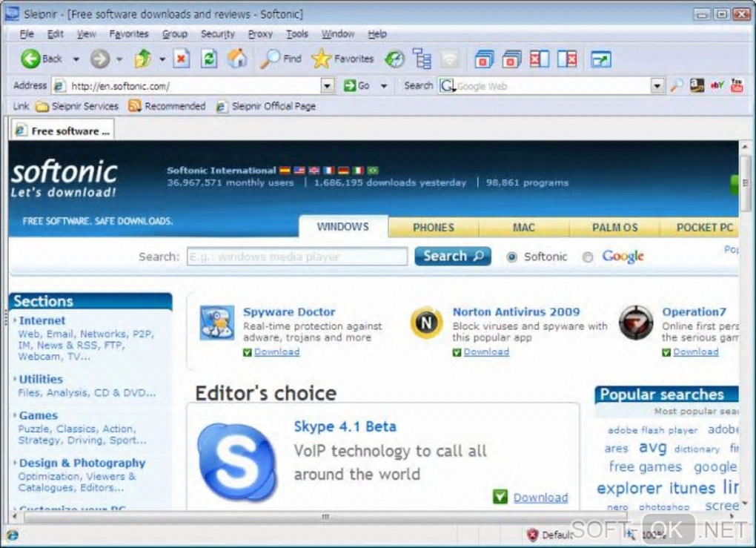Open the search engine dropdown list

657,86
